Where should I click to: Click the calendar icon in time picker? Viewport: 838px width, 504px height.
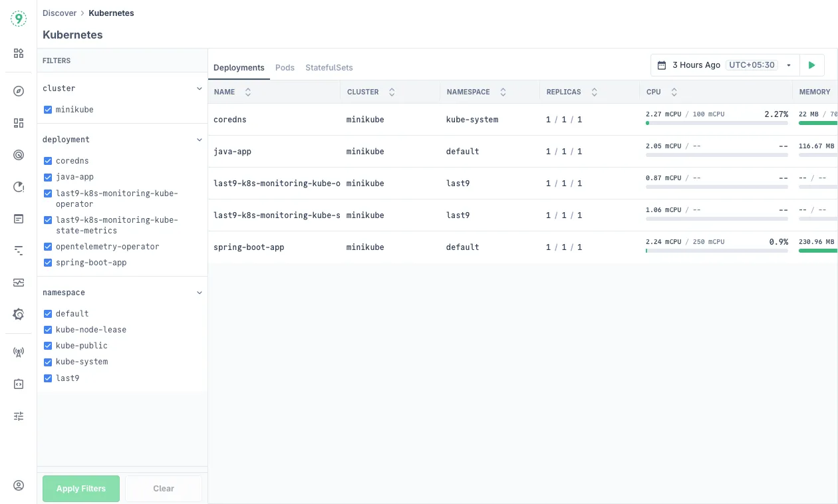tap(662, 65)
